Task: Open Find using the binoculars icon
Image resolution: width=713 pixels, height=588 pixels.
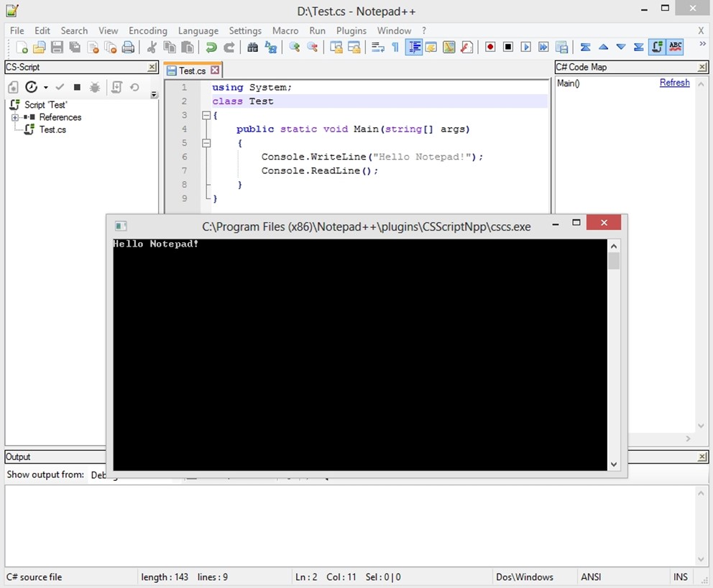Action: [x=253, y=47]
